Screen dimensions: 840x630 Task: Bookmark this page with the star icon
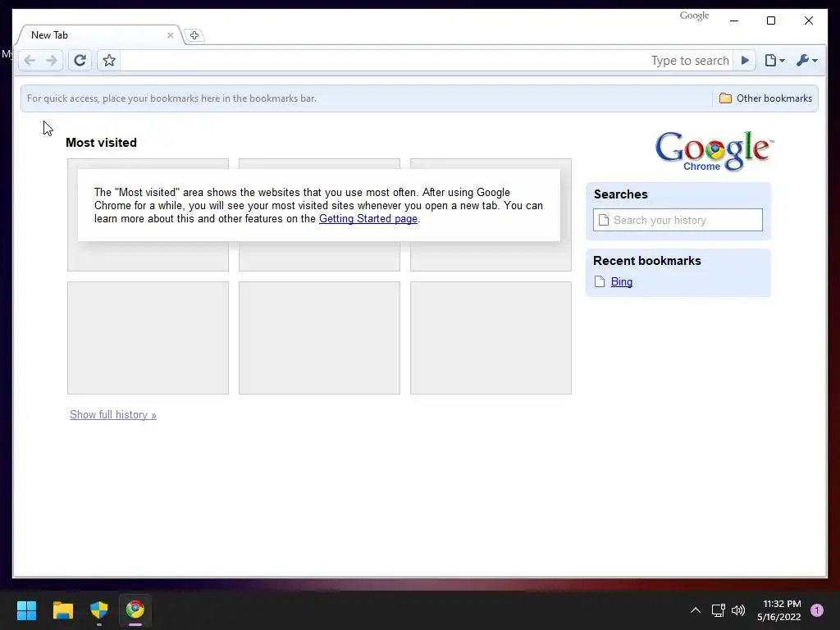click(109, 61)
